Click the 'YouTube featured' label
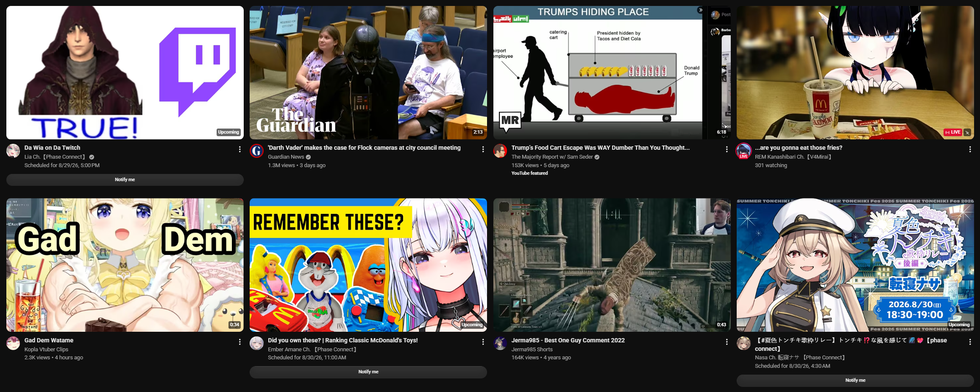This screenshot has height=392, width=980. pyautogui.click(x=529, y=173)
